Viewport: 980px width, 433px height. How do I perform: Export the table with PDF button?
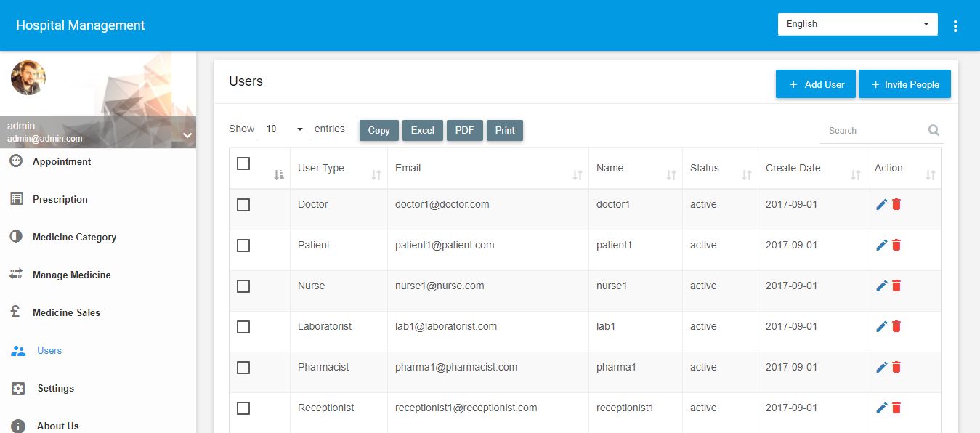(x=465, y=131)
